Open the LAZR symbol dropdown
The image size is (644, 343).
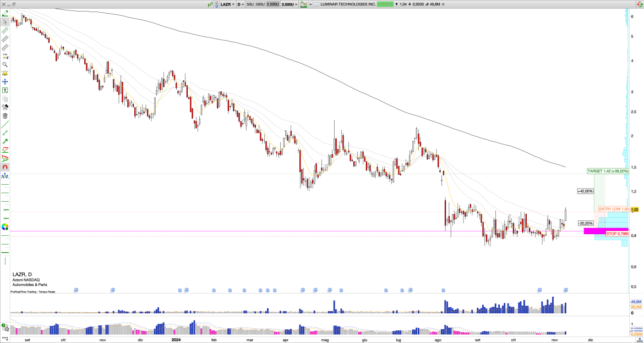coord(228,4)
